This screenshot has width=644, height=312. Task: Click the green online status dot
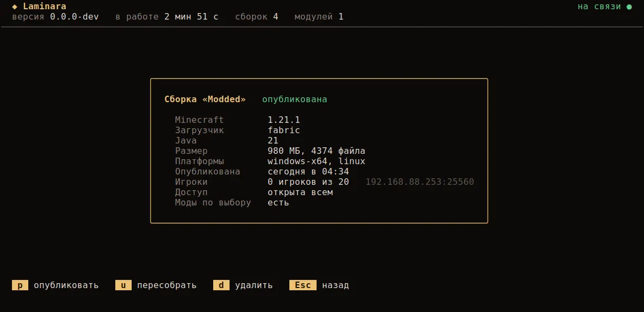[629, 7]
